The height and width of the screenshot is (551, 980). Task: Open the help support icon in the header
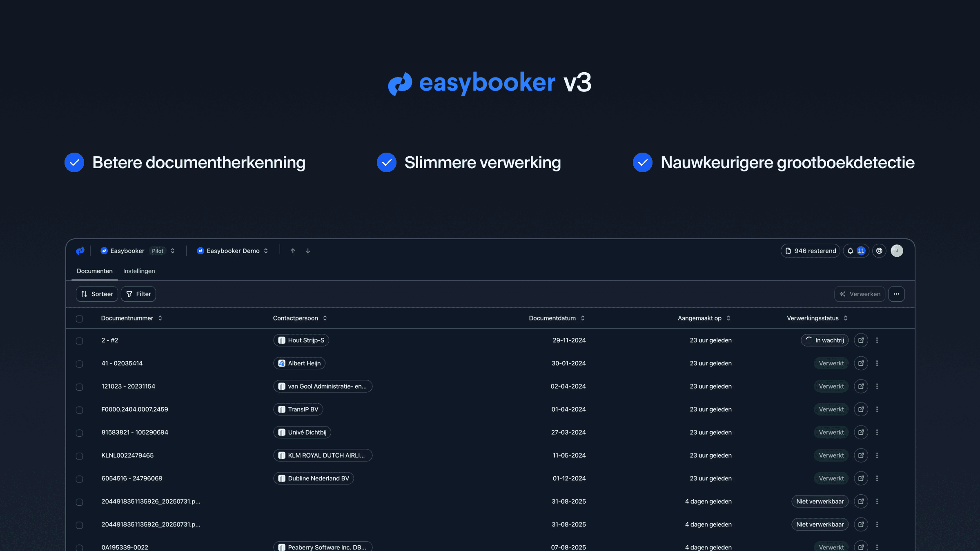[x=879, y=251]
